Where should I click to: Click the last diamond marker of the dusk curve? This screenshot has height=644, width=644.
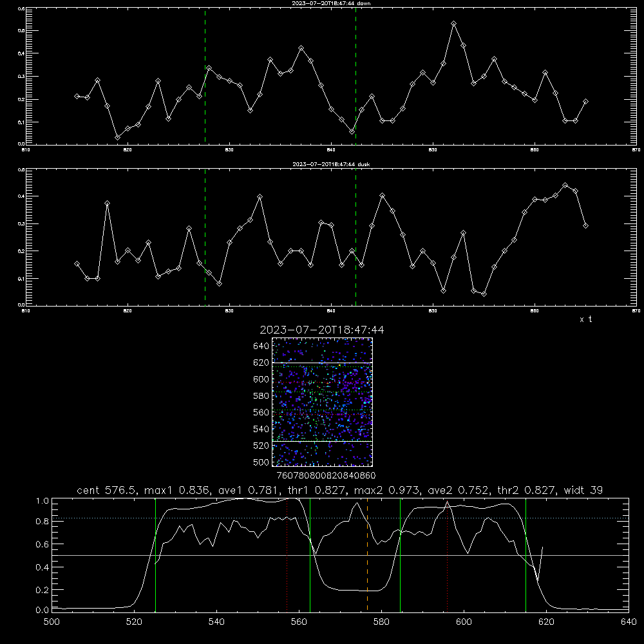[585, 225]
